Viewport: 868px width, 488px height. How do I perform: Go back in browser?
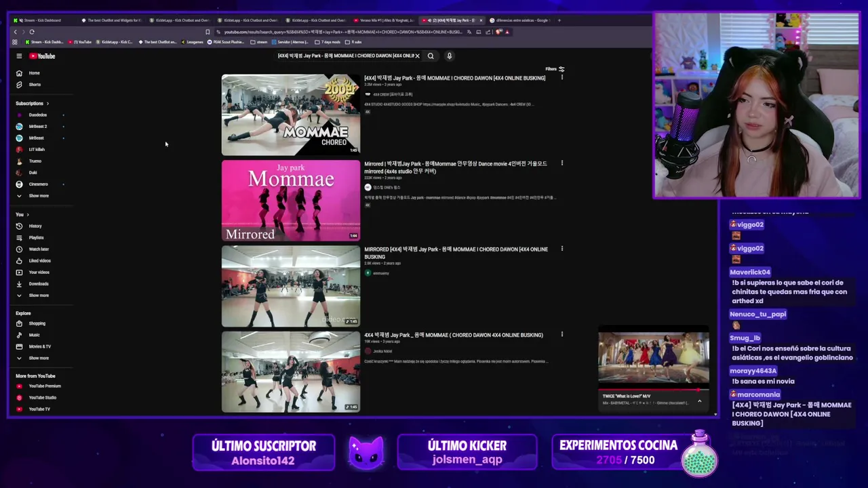click(15, 32)
